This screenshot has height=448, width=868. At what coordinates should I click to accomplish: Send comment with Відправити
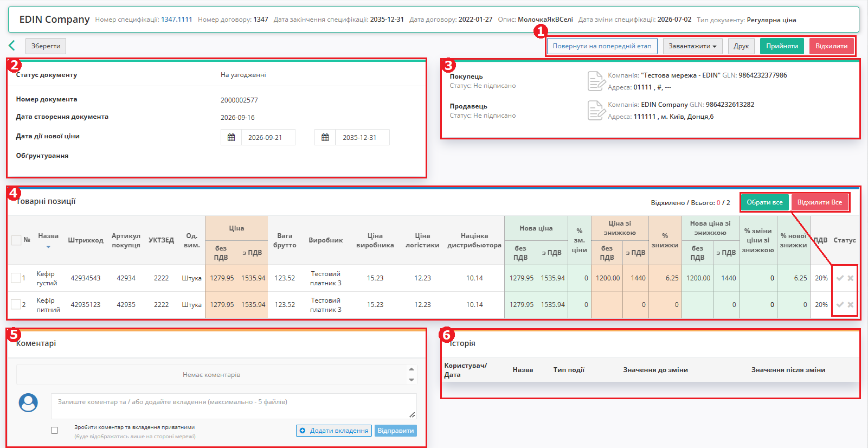pyautogui.click(x=396, y=431)
